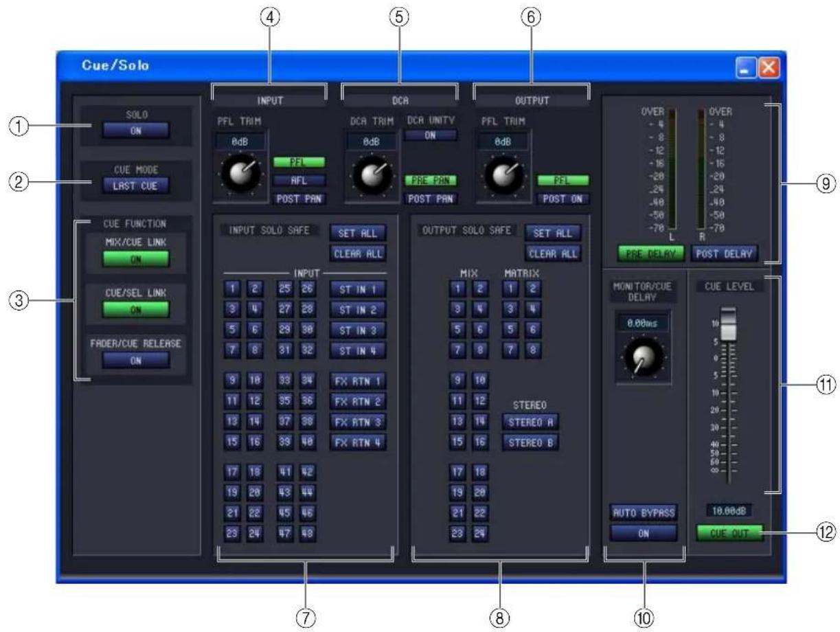Image resolution: width=840 pixels, height=632 pixels.
Task: Select PRE PAN in the DCA section
Action: [x=430, y=181]
